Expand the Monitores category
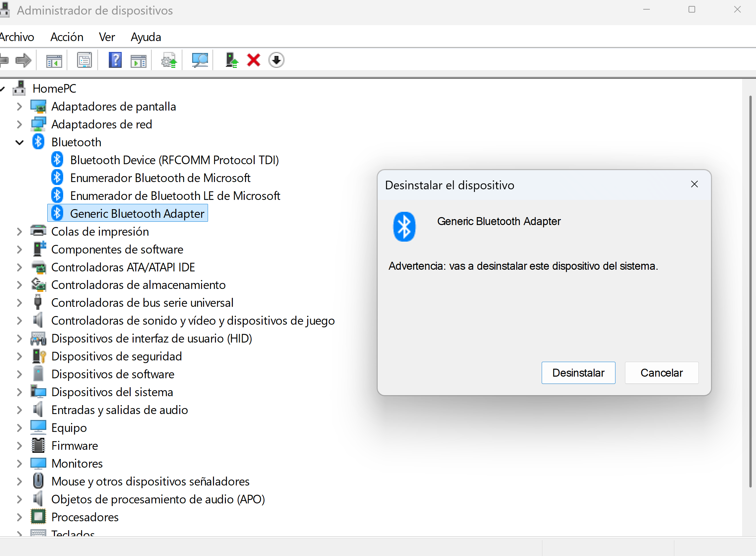Image resolution: width=756 pixels, height=556 pixels. (20, 463)
